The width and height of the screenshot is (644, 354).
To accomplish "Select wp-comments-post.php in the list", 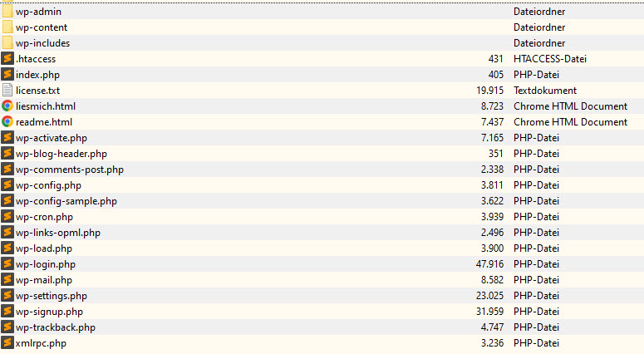I will click(x=70, y=170).
